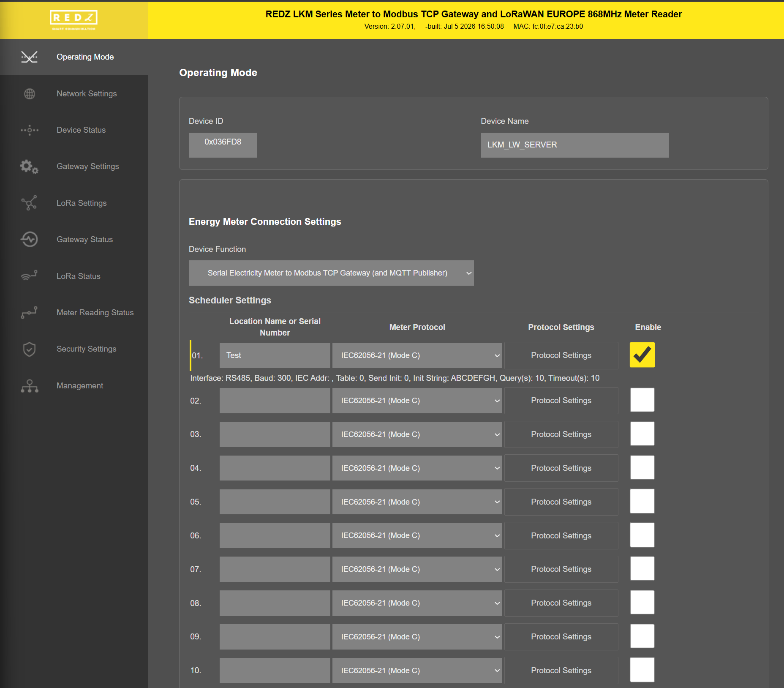Click the Network Settings globe icon
This screenshot has height=688, width=784.
click(x=29, y=93)
